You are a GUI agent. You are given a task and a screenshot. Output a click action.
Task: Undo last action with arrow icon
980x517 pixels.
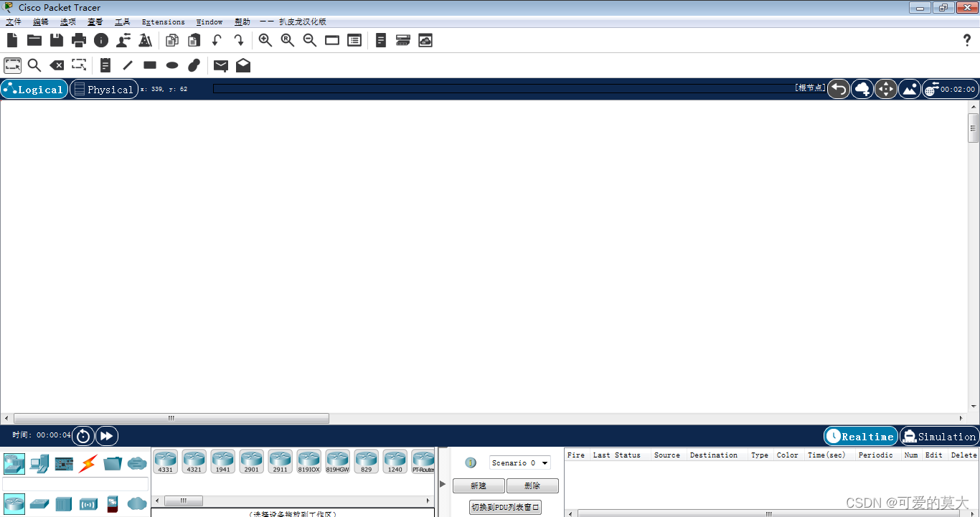pos(217,40)
